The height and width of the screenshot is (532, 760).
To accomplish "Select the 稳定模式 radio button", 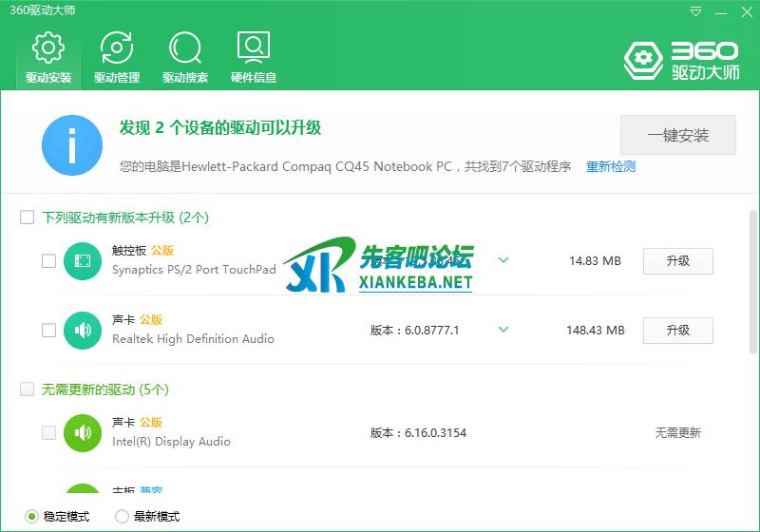I will [x=31, y=517].
